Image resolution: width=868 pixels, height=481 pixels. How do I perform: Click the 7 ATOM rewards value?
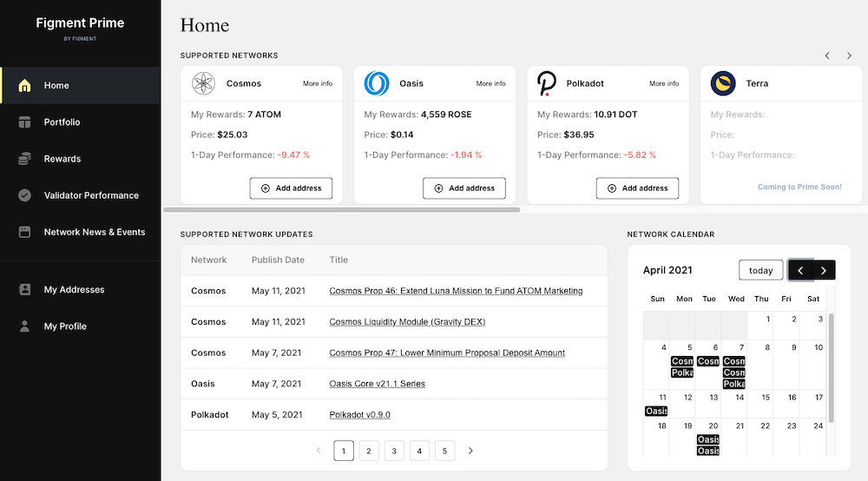pos(264,115)
